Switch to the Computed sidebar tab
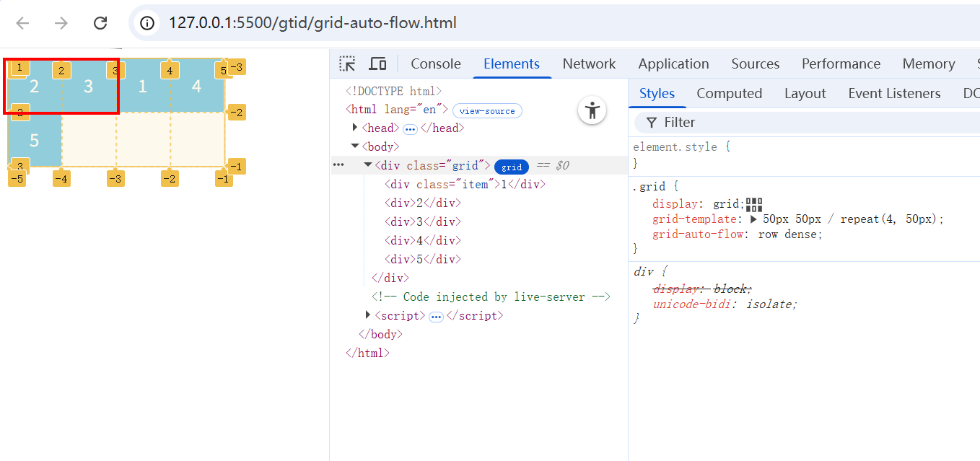980x461 pixels. click(730, 93)
